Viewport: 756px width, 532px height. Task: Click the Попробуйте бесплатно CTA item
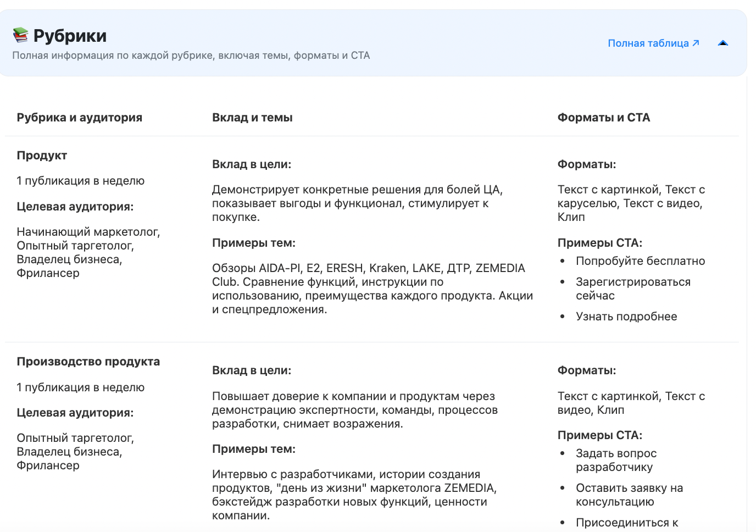coord(640,261)
